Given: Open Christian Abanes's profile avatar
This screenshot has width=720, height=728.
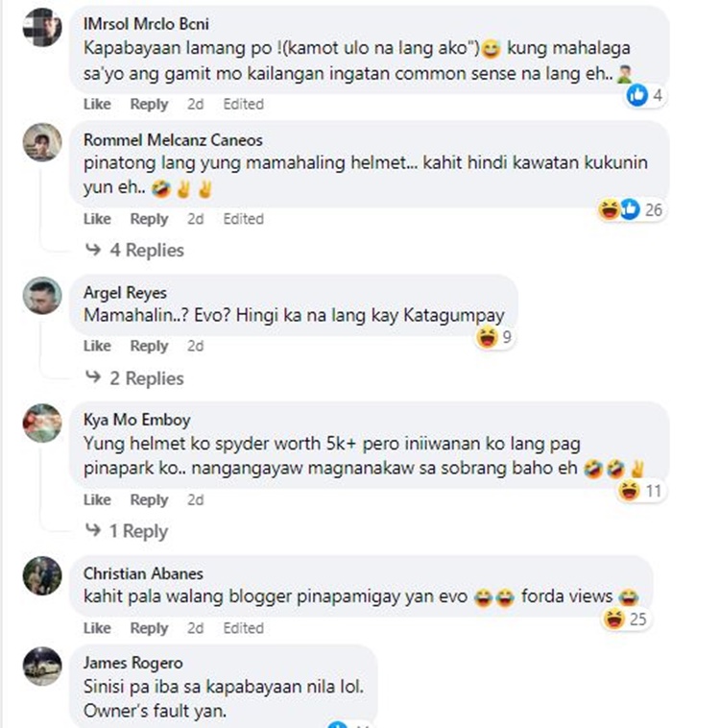Looking at the screenshot, I should click(42, 575).
